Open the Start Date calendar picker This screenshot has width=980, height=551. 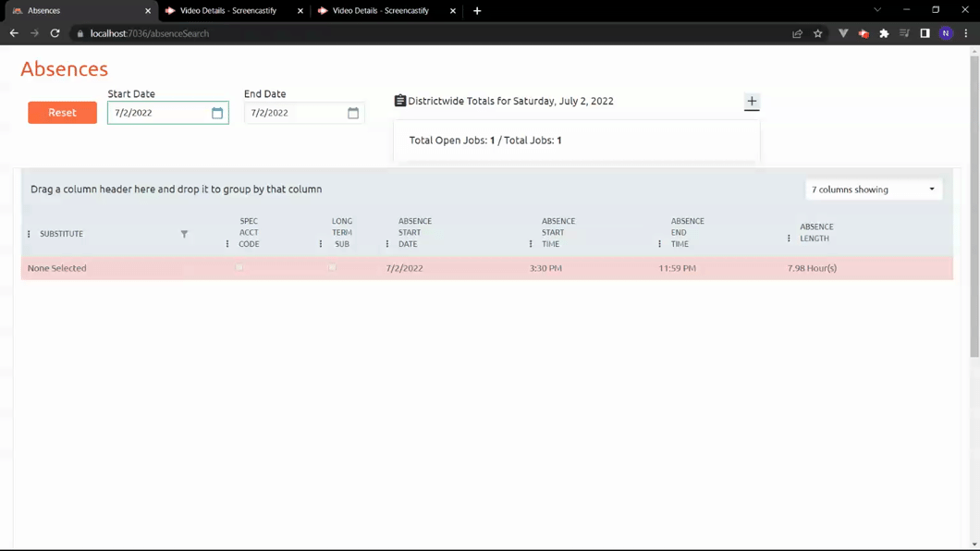217,113
